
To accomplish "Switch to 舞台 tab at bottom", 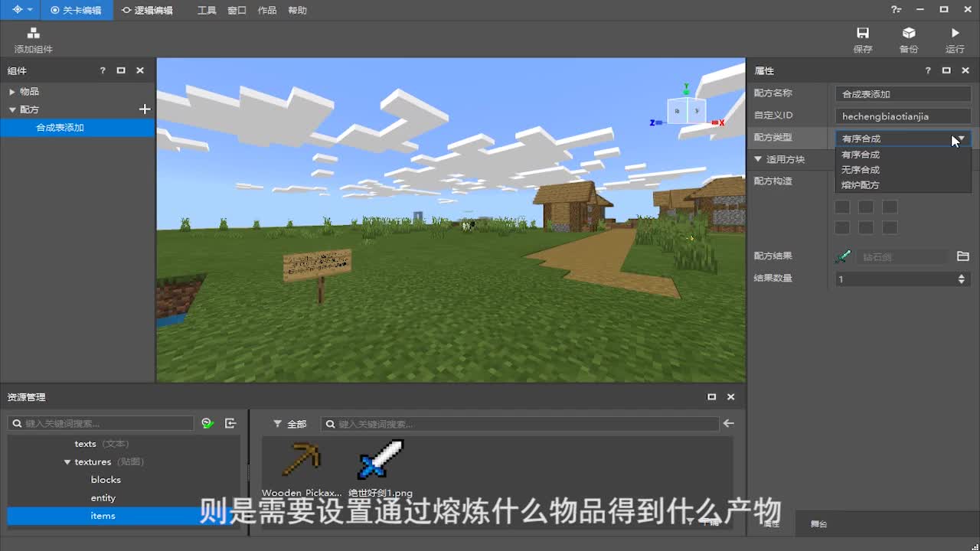I will pos(818,524).
